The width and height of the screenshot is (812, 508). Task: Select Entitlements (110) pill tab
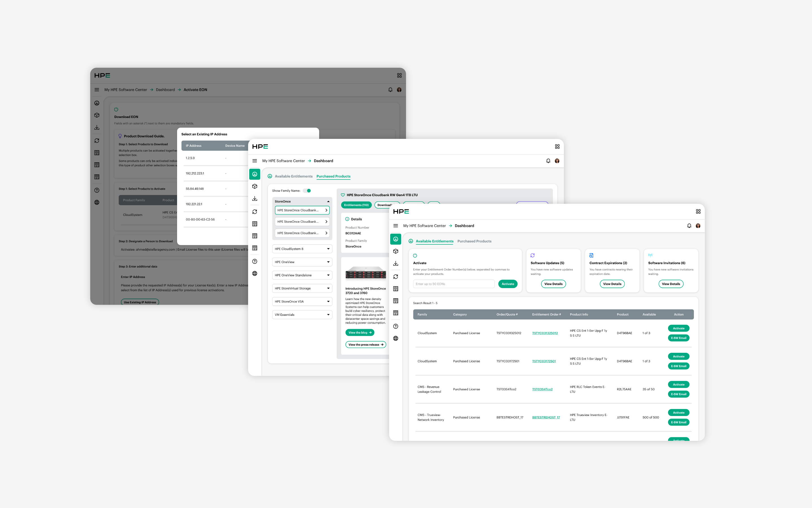(356, 205)
